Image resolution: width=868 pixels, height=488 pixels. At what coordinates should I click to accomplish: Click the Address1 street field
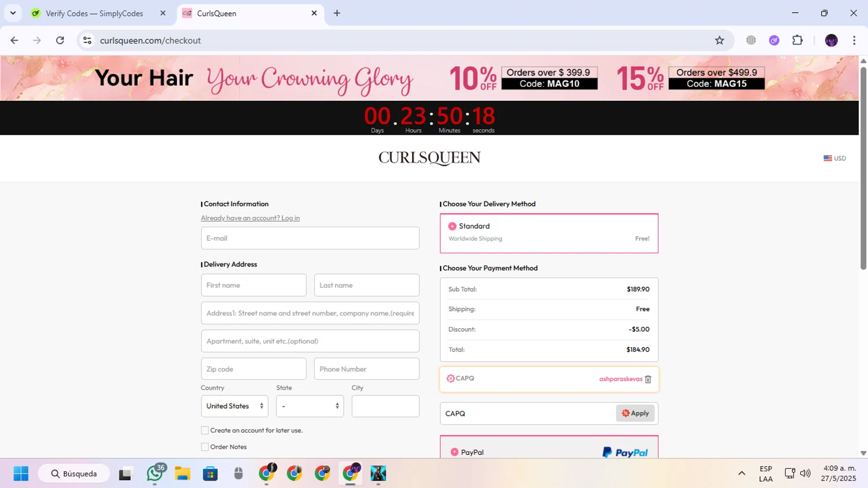pos(310,313)
